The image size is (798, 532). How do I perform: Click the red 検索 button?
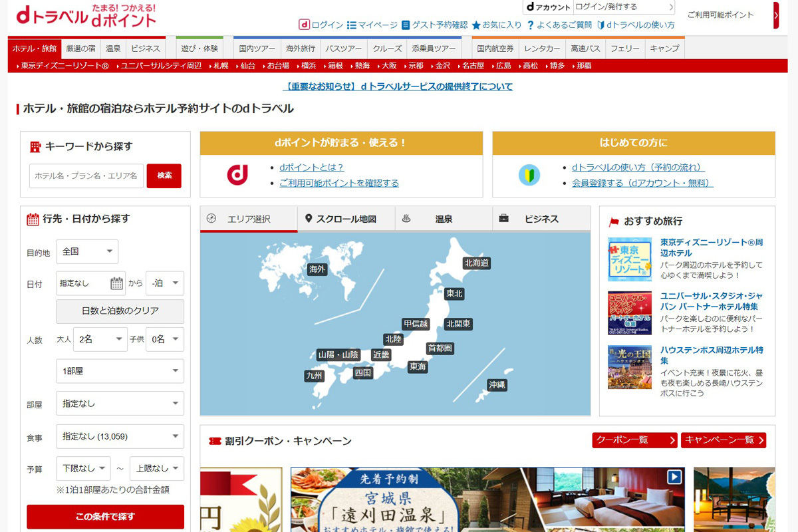click(x=164, y=176)
